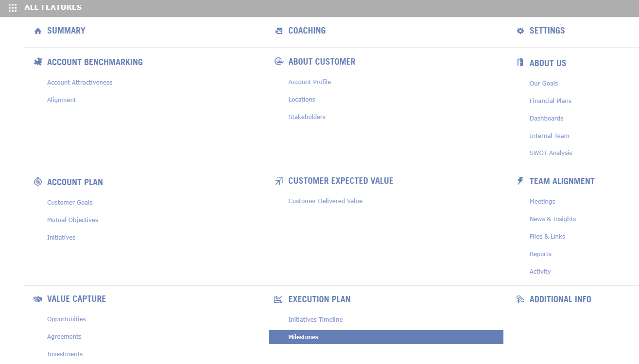The image size is (639, 364).
Task: Click the Execution Plan chart icon
Action: 278,299
